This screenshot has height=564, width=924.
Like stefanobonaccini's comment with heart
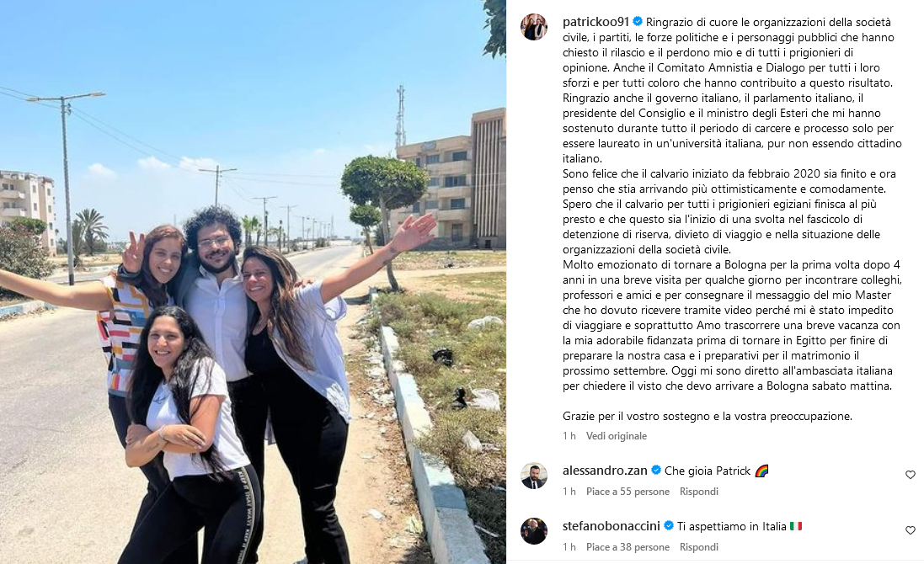click(x=910, y=530)
